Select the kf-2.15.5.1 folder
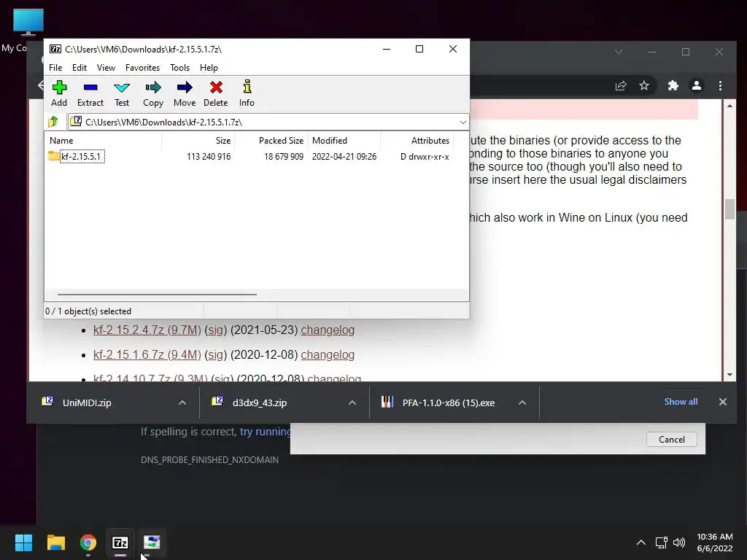Image resolution: width=747 pixels, height=560 pixels. click(x=77, y=156)
